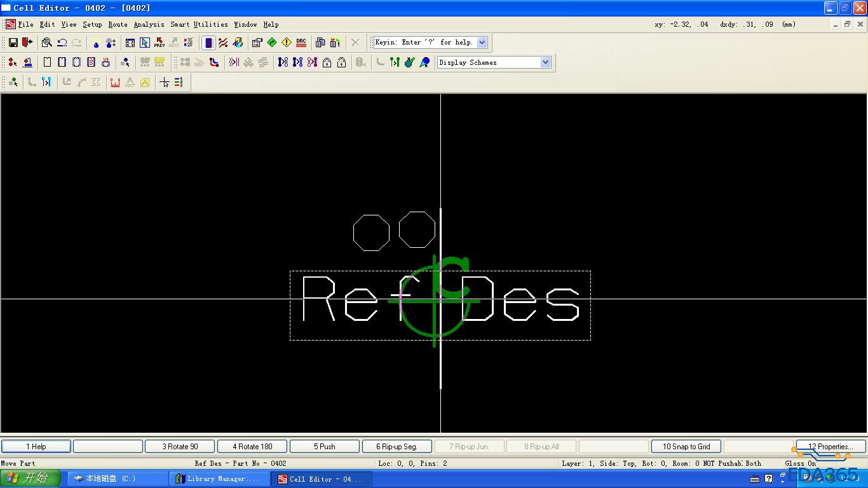Click the left octagon pad in canvas
This screenshot has height=488, width=868.
tap(371, 233)
